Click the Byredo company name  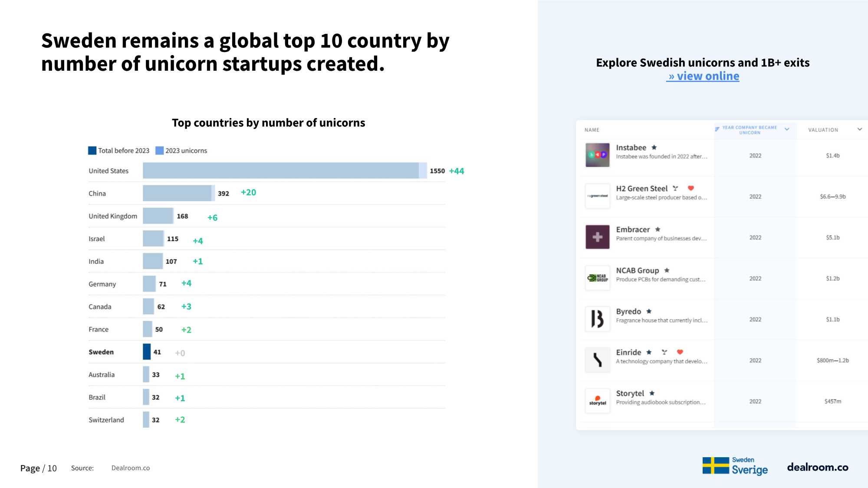(628, 311)
